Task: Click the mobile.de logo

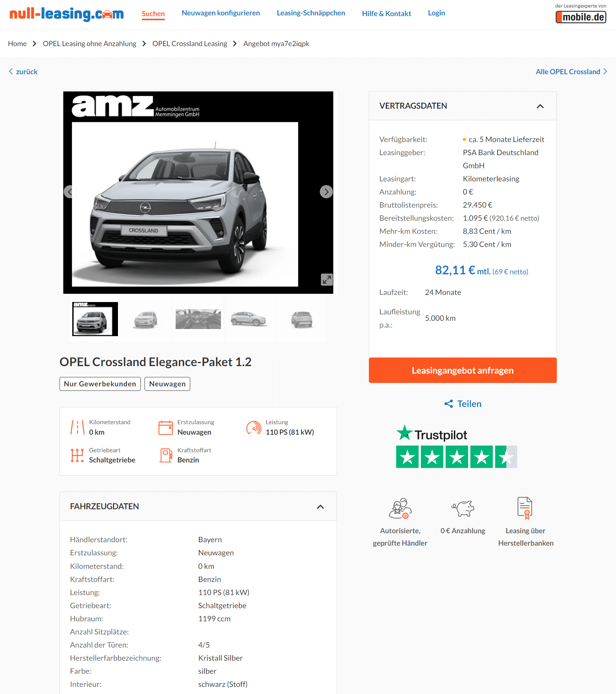Action: 581,17
